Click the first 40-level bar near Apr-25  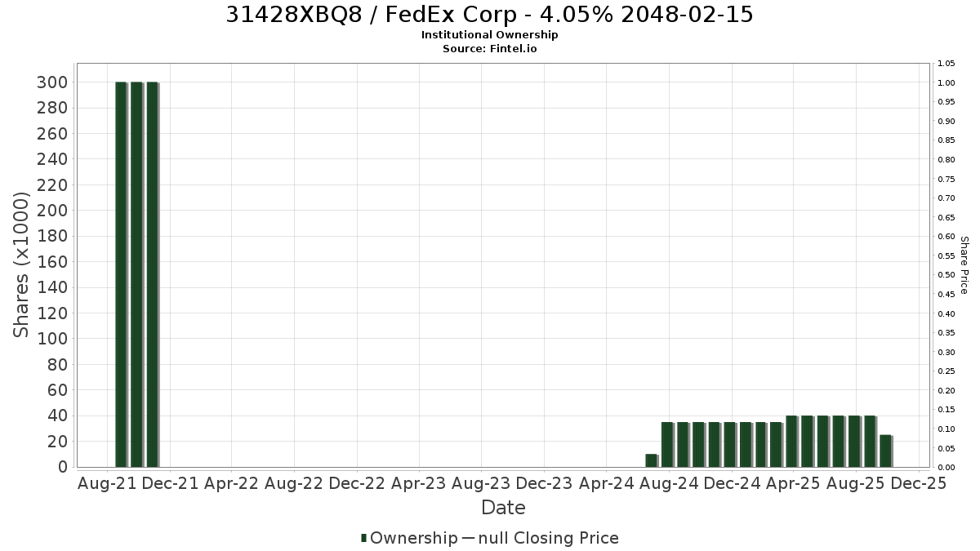(x=791, y=441)
